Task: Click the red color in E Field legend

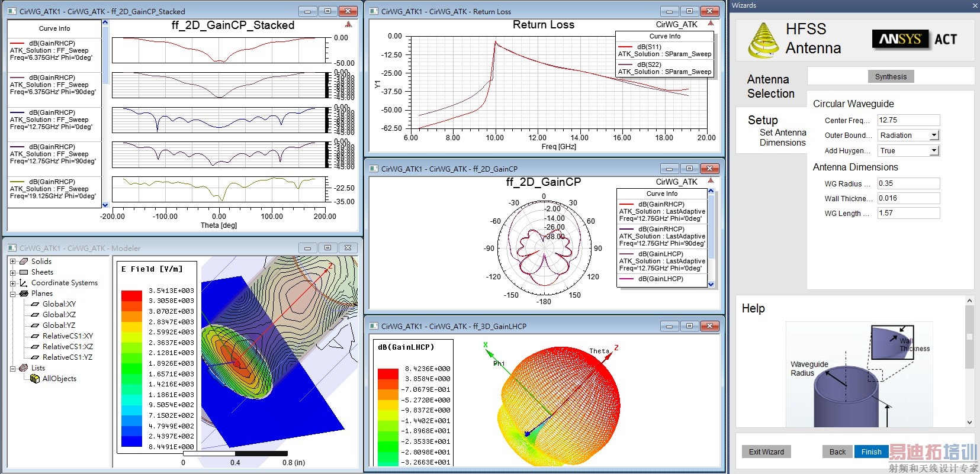Action: pos(131,295)
